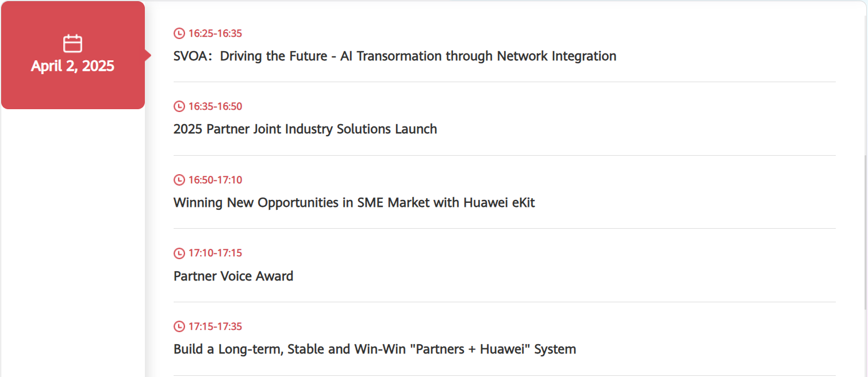The width and height of the screenshot is (868, 377).
Task: Select the April 2, 2025 date tab
Action: [73, 55]
